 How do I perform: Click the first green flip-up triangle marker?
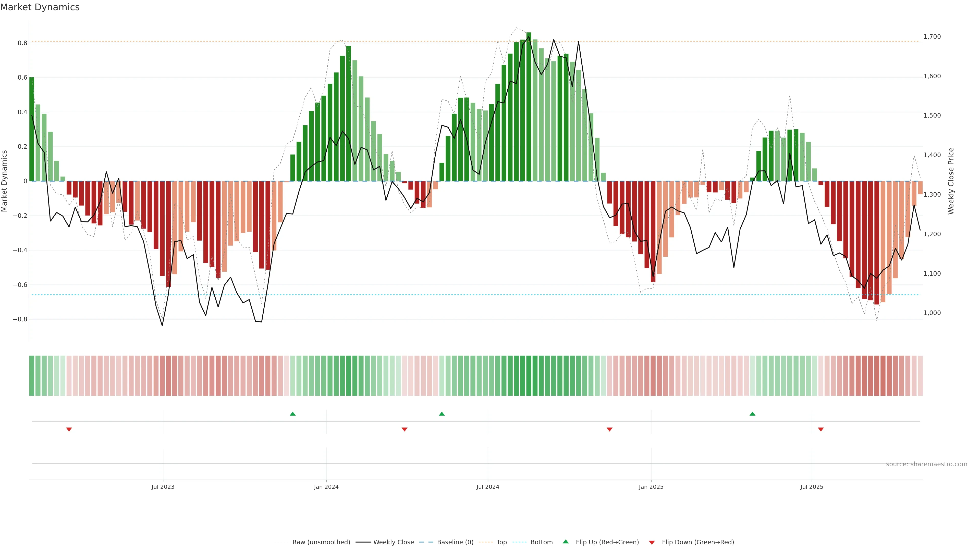[x=292, y=414]
